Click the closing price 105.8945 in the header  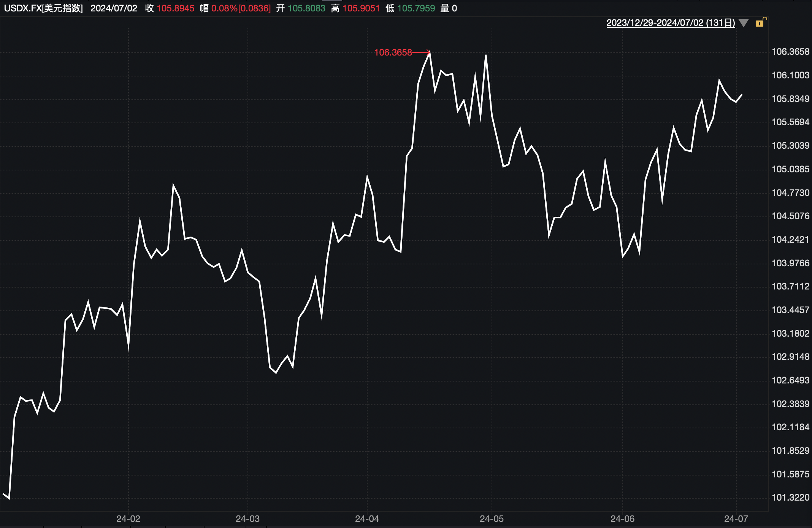click(175, 8)
